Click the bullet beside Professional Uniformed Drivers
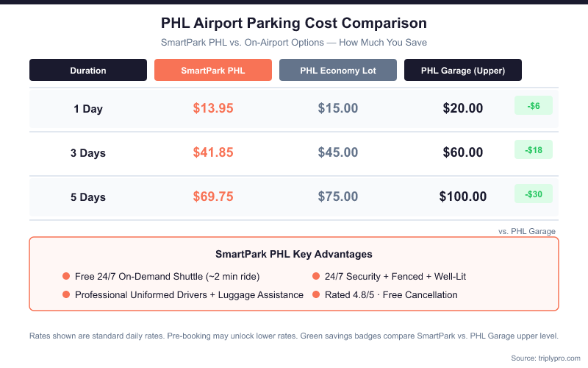The height and width of the screenshot is (368, 588). (x=66, y=295)
